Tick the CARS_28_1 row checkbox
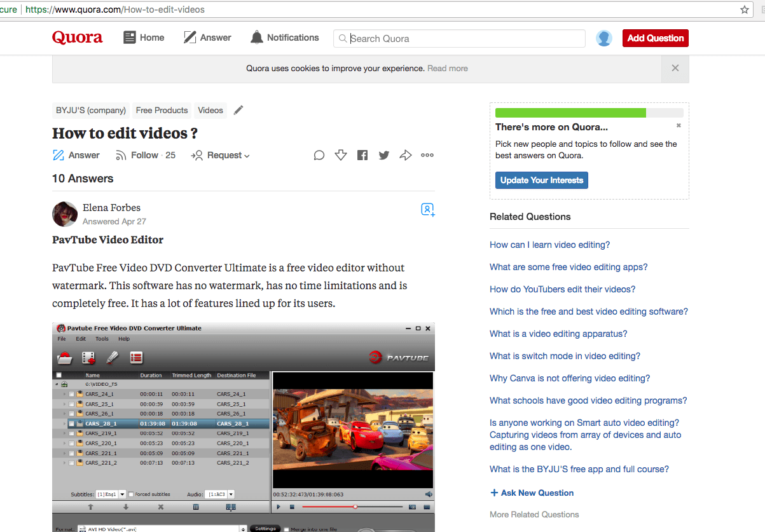 pyautogui.click(x=71, y=424)
